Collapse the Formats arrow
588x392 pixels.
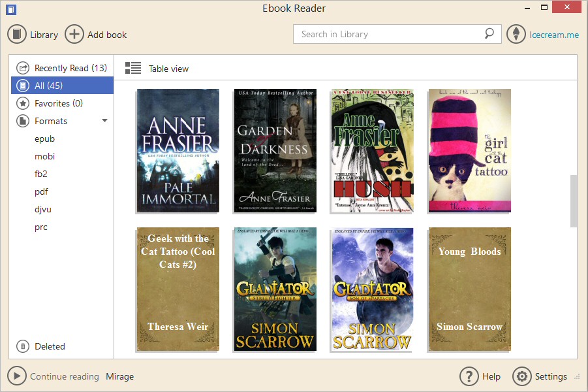click(104, 121)
